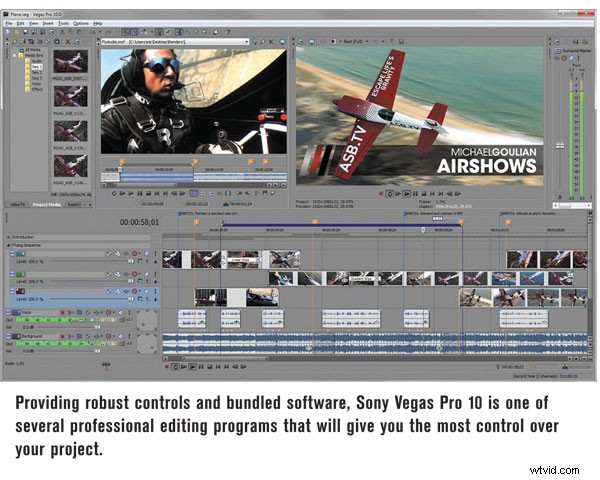Open automation dropdown on first video track mute

[140, 253]
